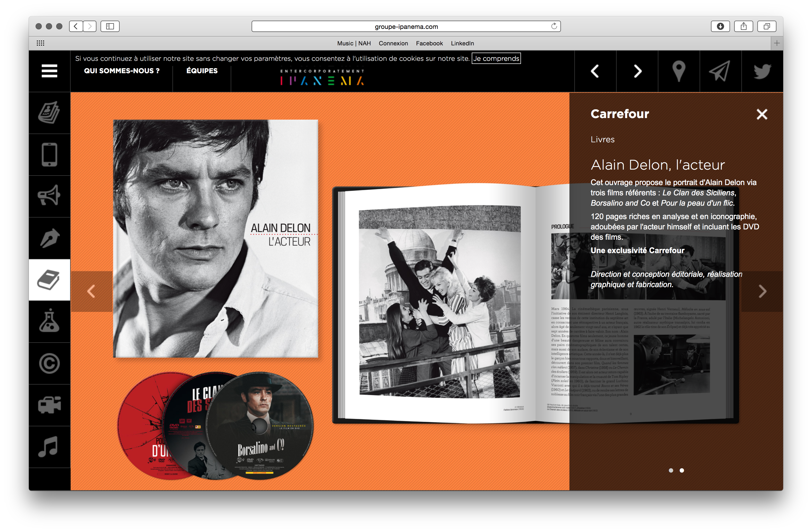Show next slide with right carousel arrow
812x532 pixels.
point(762,292)
